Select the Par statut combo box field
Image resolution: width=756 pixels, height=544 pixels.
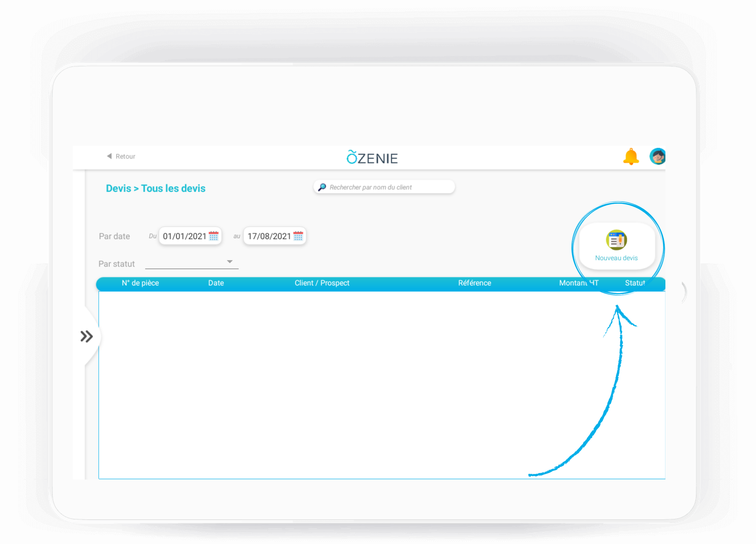(x=191, y=262)
